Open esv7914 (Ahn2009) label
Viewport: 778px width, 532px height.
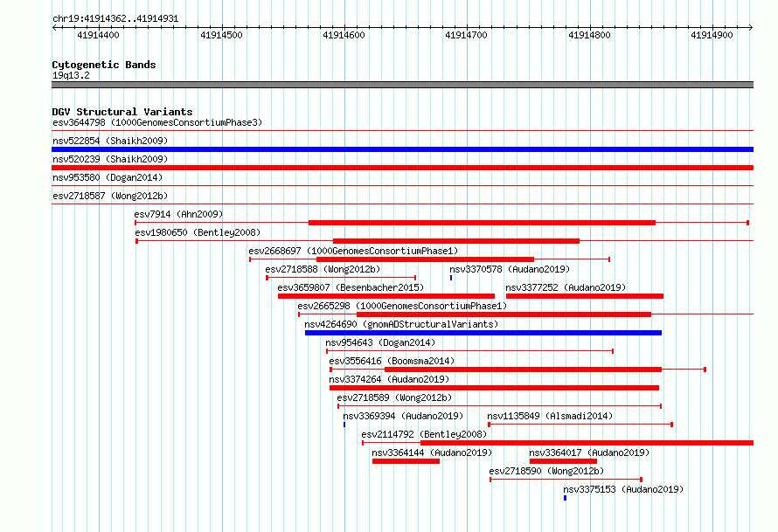(178, 214)
